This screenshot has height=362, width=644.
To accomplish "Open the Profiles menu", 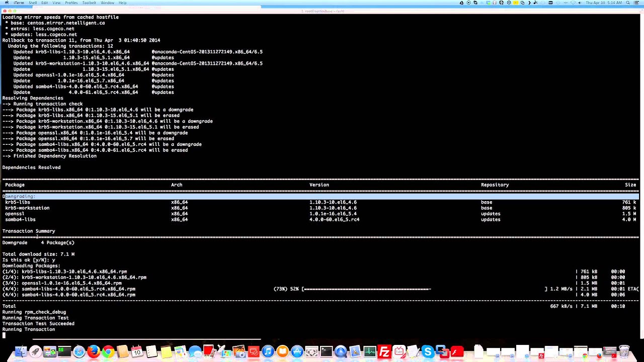I will pyautogui.click(x=71, y=3).
